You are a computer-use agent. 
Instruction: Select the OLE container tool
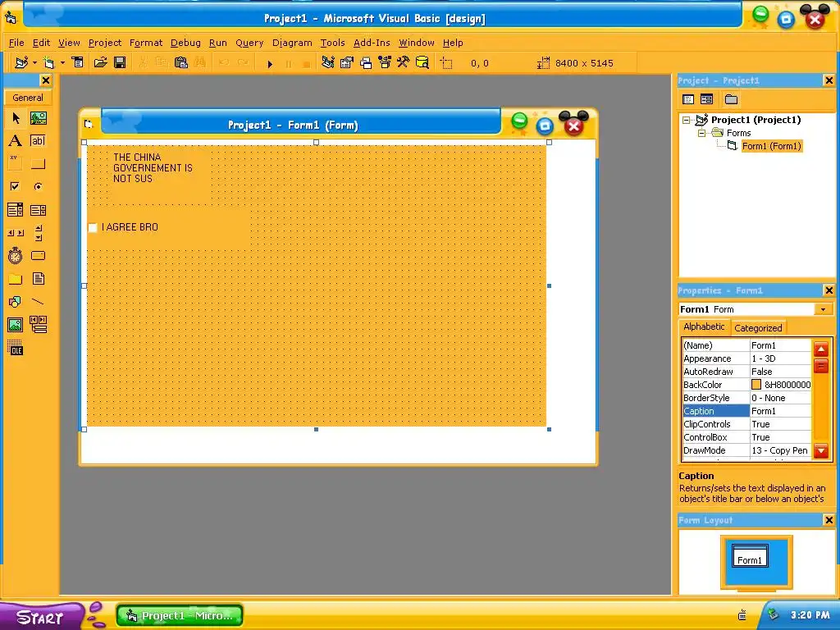pyautogui.click(x=16, y=348)
